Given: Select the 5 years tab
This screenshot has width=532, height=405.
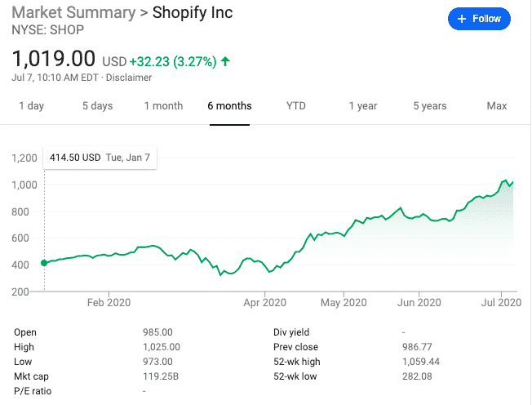Looking at the screenshot, I should tap(430, 106).
